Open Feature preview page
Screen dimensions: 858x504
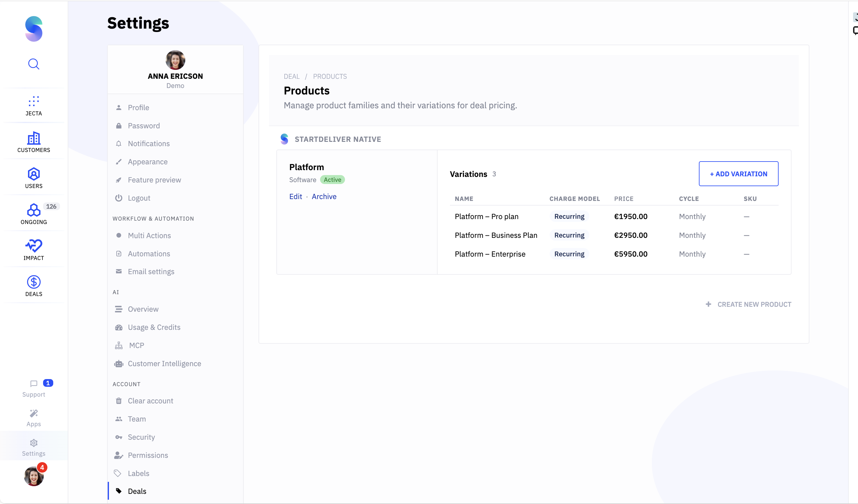click(154, 180)
